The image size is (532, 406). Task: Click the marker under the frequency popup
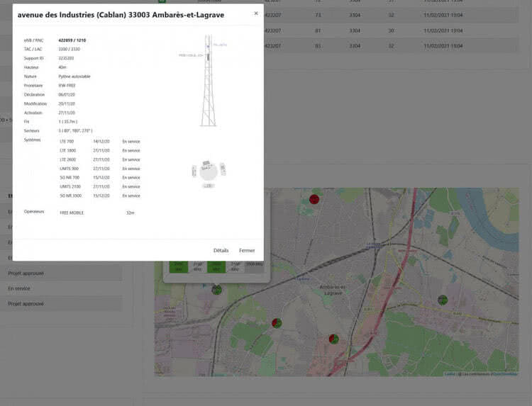point(216,289)
